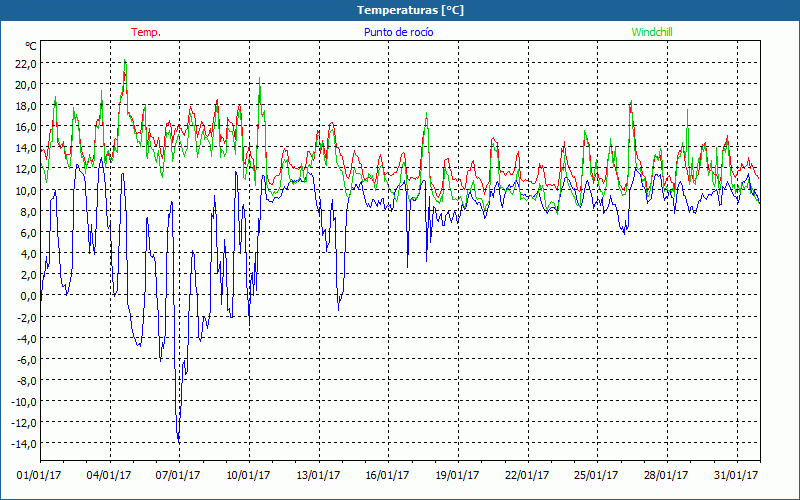
Task: Click the 22,0 y-axis value
Action: pyautogui.click(x=26, y=64)
